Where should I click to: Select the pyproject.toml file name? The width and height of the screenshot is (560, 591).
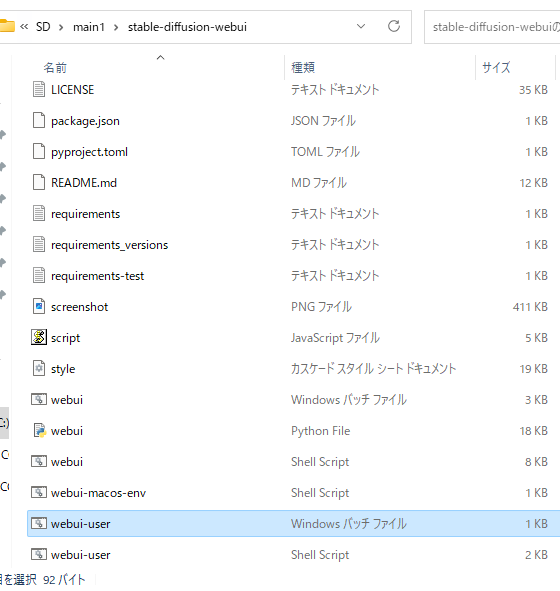pos(89,152)
